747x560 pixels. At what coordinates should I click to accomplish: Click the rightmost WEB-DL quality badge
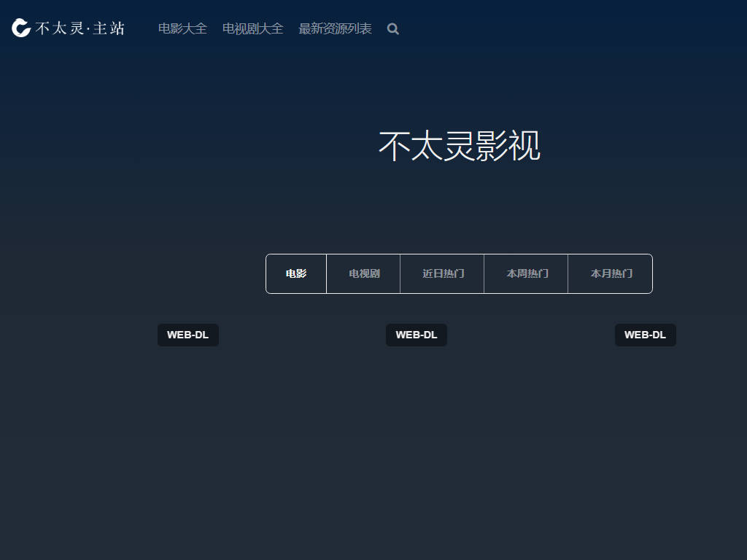pyautogui.click(x=645, y=335)
